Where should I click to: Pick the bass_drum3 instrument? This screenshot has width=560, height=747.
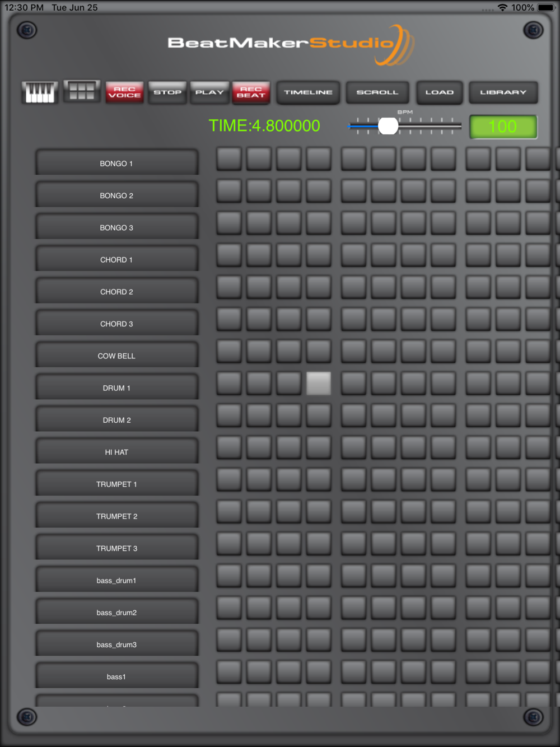[x=116, y=643]
